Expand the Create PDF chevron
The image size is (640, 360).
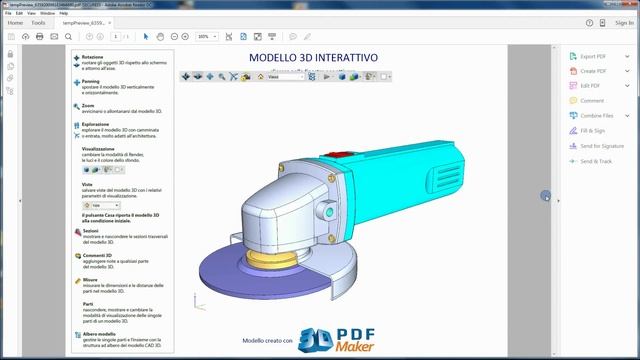(627, 71)
